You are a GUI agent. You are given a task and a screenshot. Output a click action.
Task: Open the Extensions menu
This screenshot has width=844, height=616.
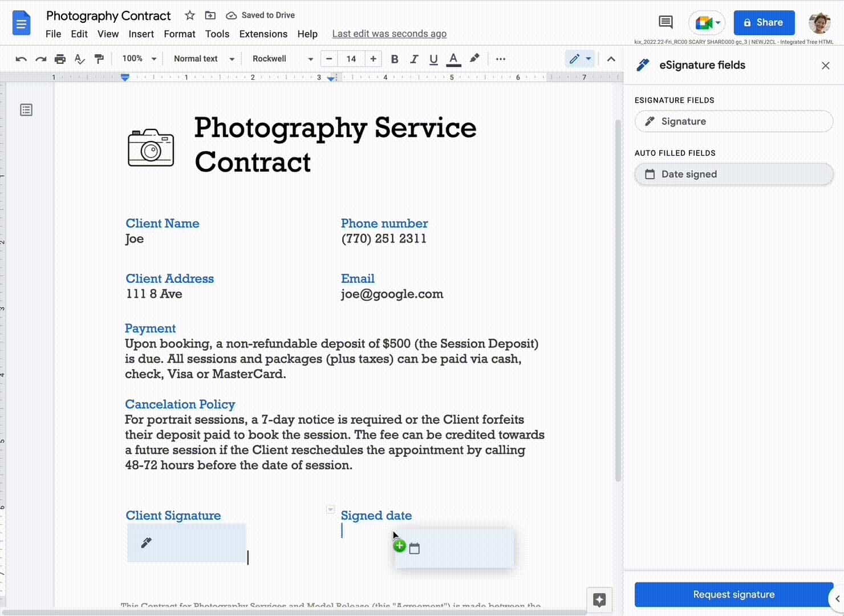263,34
